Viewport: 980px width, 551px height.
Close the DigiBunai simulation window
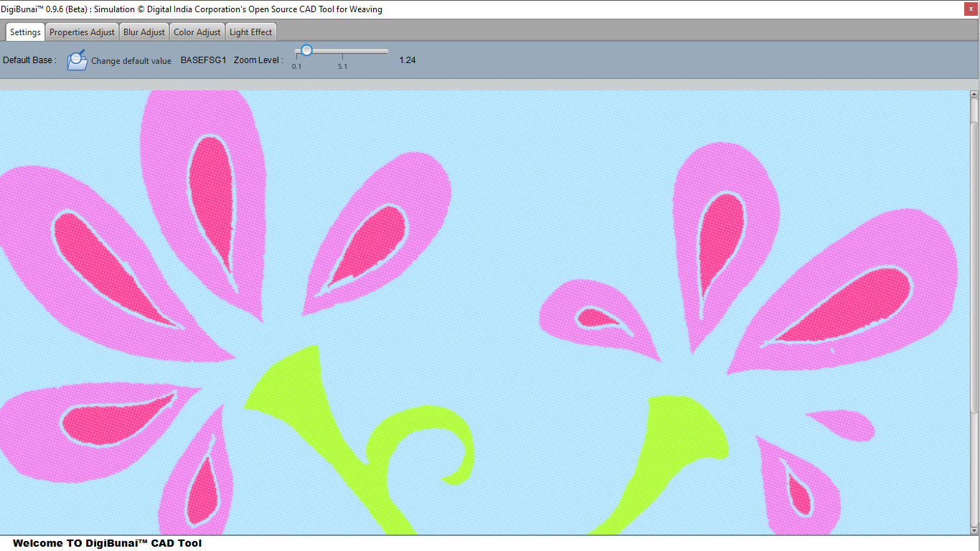pos(970,9)
